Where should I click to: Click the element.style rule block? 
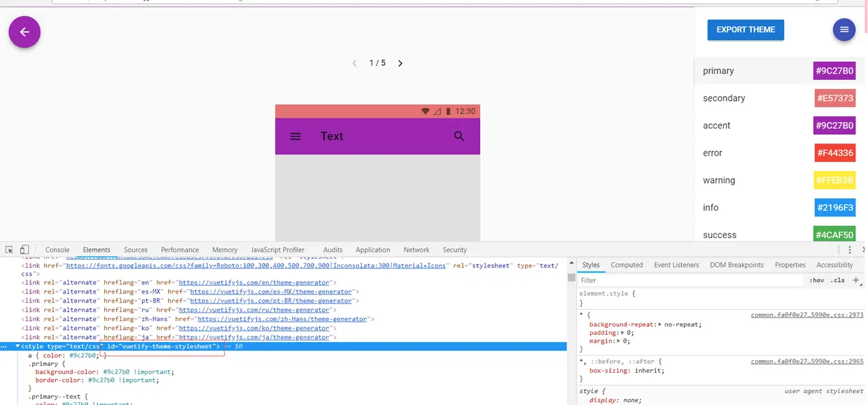(721, 298)
